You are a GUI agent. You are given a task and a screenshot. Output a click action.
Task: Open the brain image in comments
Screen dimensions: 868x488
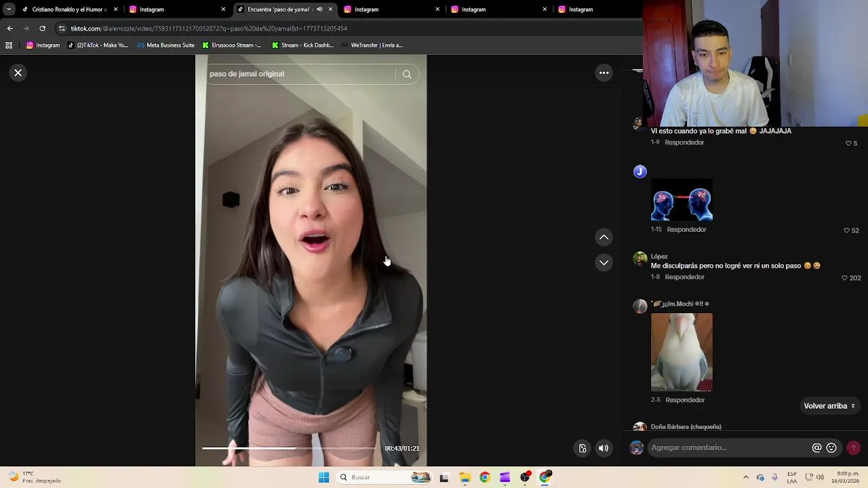coord(682,201)
